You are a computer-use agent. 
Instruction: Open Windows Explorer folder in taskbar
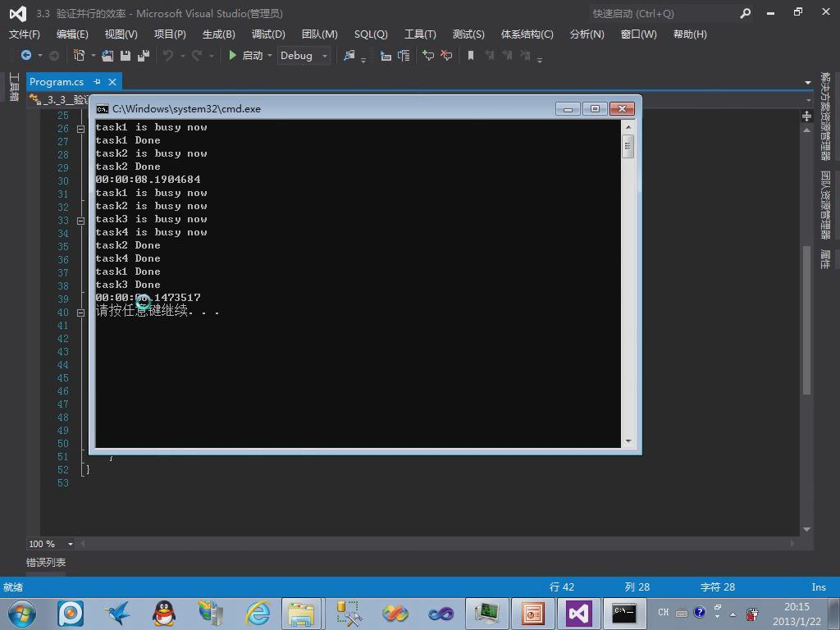(301, 614)
